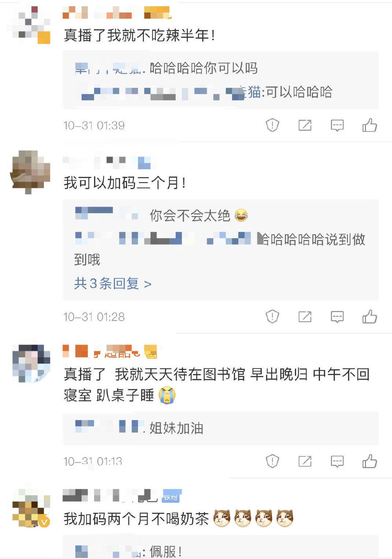392x559 pixels.
Task: Tap the 铁粉 fan badge
Action: click(171, 497)
